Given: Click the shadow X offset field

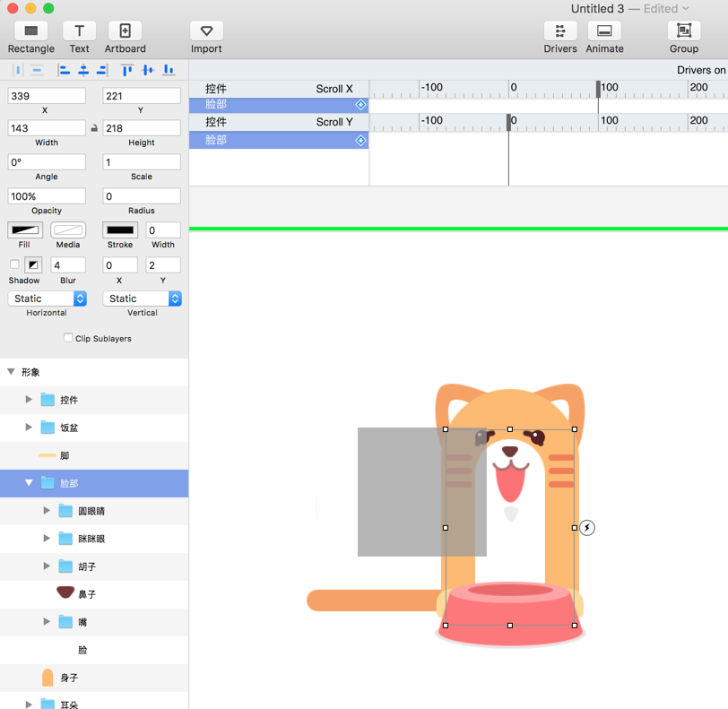Looking at the screenshot, I should (x=120, y=265).
